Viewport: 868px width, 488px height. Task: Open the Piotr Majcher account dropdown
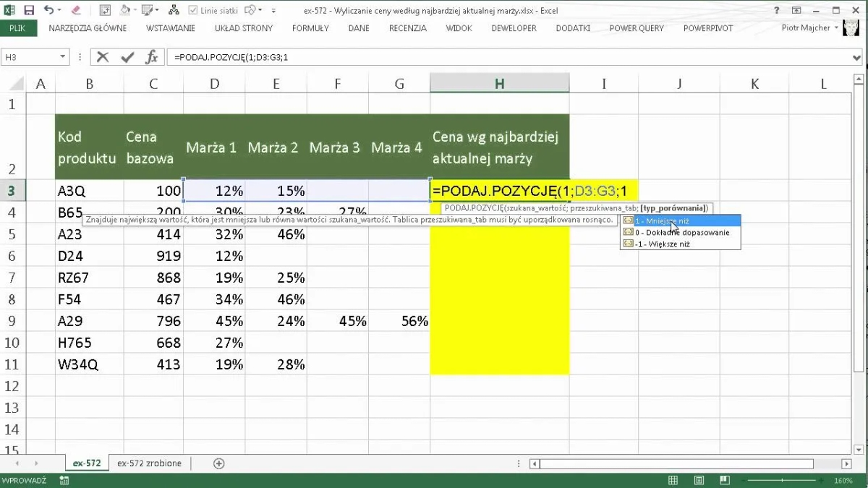[x=837, y=28]
